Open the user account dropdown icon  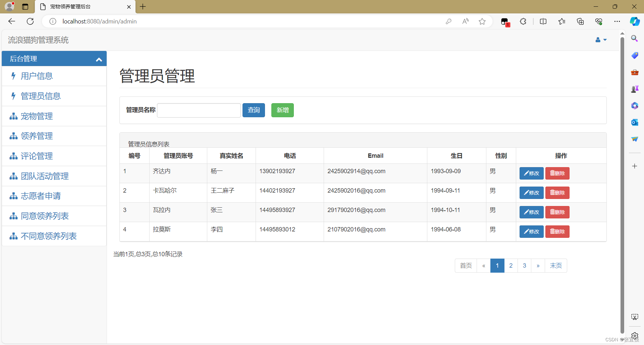(x=601, y=40)
